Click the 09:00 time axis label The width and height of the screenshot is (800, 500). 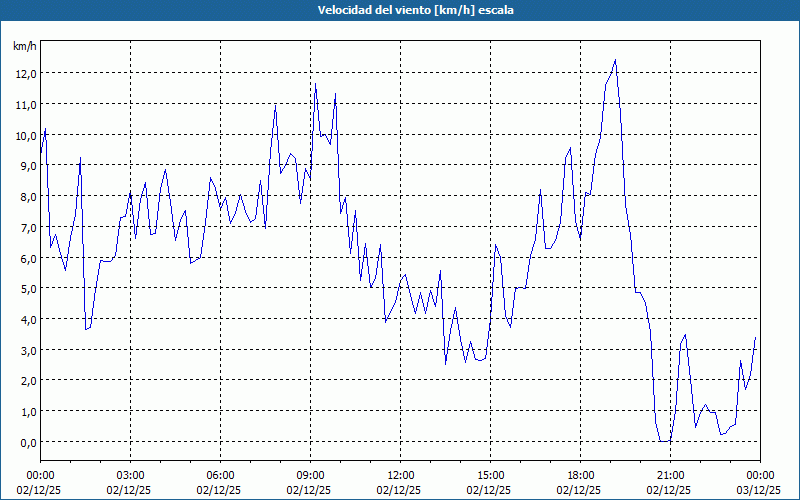310,475
